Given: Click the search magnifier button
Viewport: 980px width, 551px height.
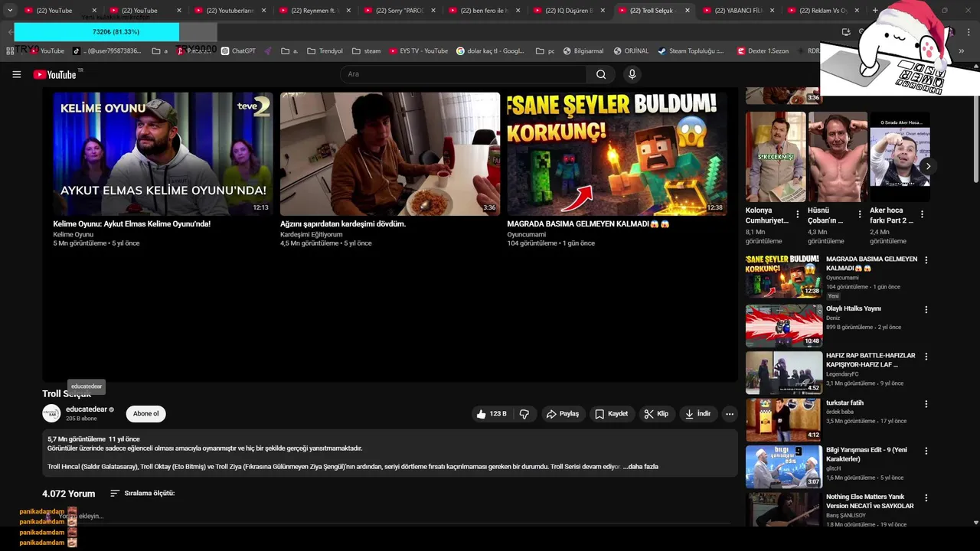Looking at the screenshot, I should click(601, 74).
